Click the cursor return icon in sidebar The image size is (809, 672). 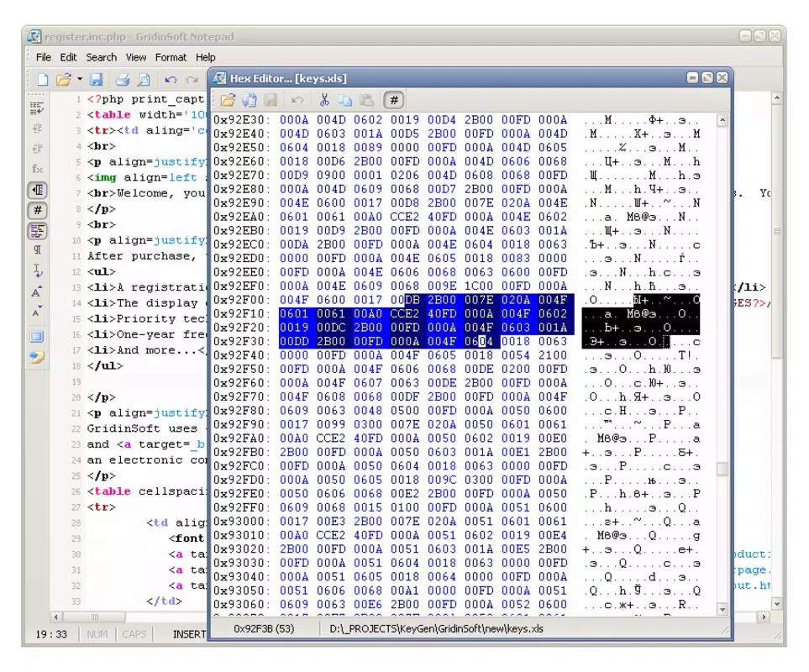[x=37, y=270]
